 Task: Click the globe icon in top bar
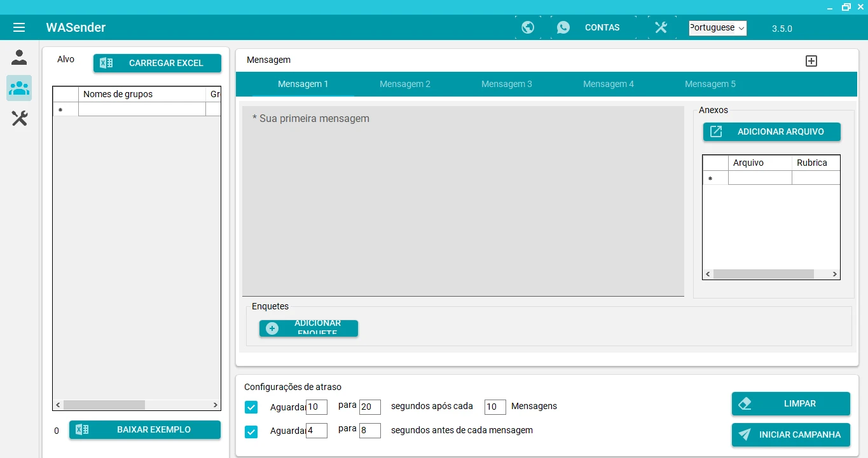coord(527,27)
